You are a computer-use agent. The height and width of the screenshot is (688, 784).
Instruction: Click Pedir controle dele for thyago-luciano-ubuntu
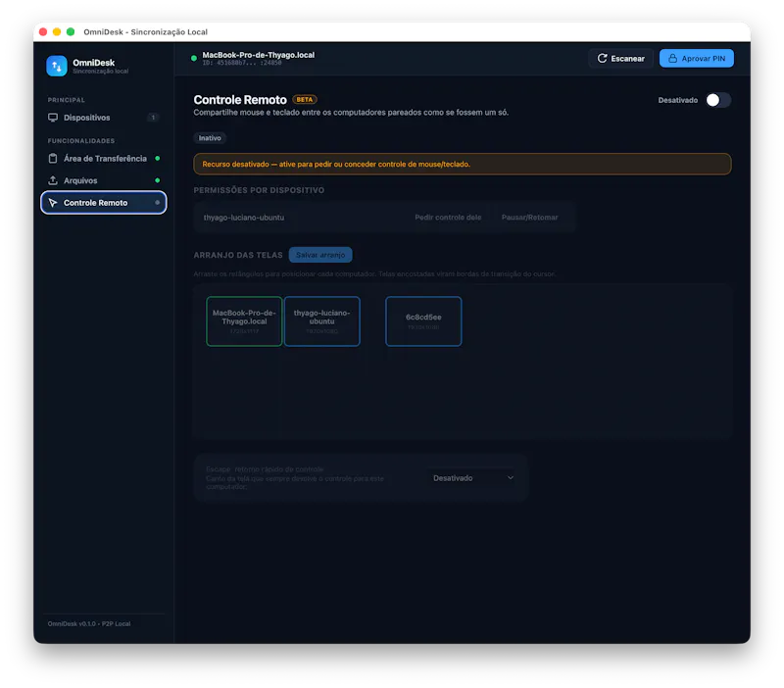pyautogui.click(x=448, y=218)
